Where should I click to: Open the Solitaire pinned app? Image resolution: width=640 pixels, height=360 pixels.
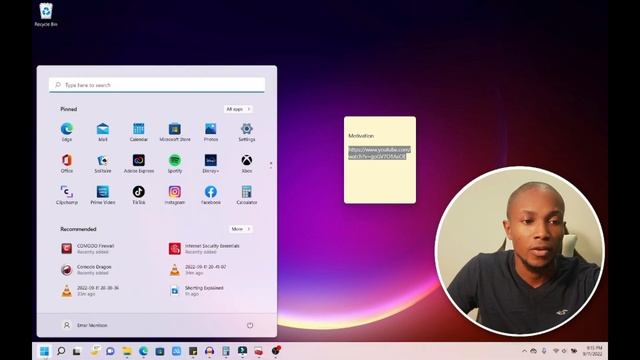point(102,163)
